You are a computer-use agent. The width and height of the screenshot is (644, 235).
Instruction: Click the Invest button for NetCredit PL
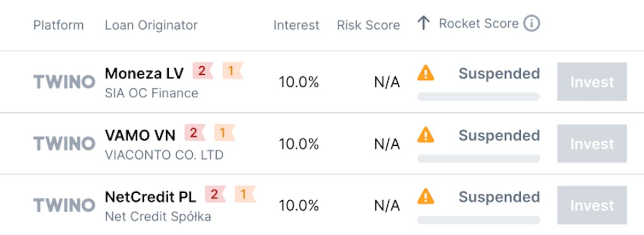click(592, 206)
